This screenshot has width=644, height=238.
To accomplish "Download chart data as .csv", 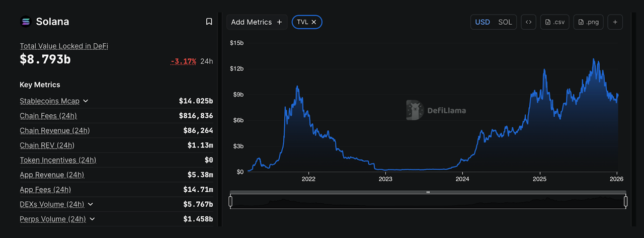I will 555,22.
